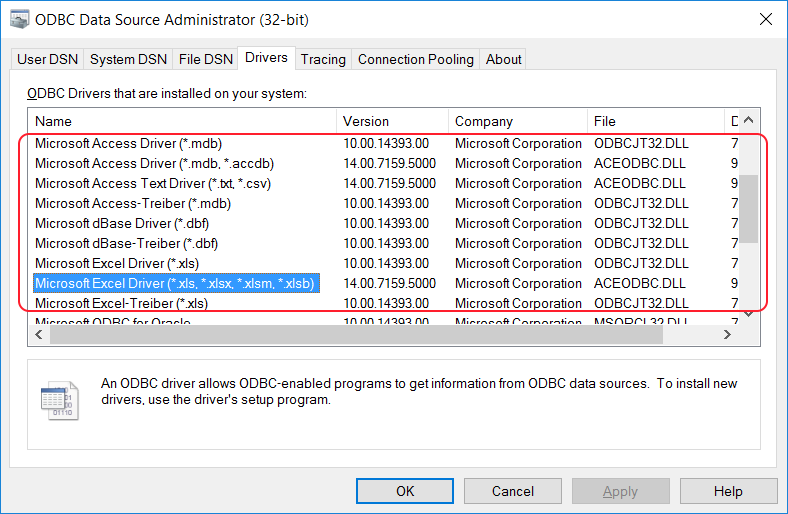Go to the Tracing tab
788x514 pixels.
coord(323,59)
